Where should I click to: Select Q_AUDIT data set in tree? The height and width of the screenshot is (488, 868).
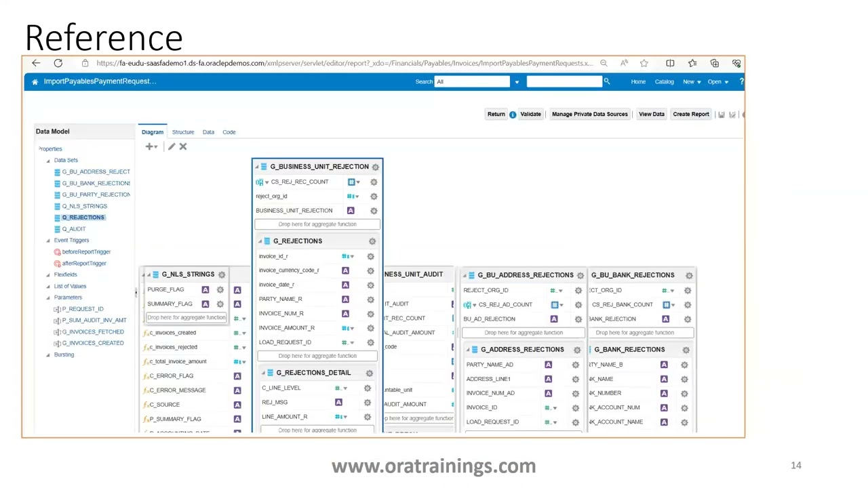point(74,228)
